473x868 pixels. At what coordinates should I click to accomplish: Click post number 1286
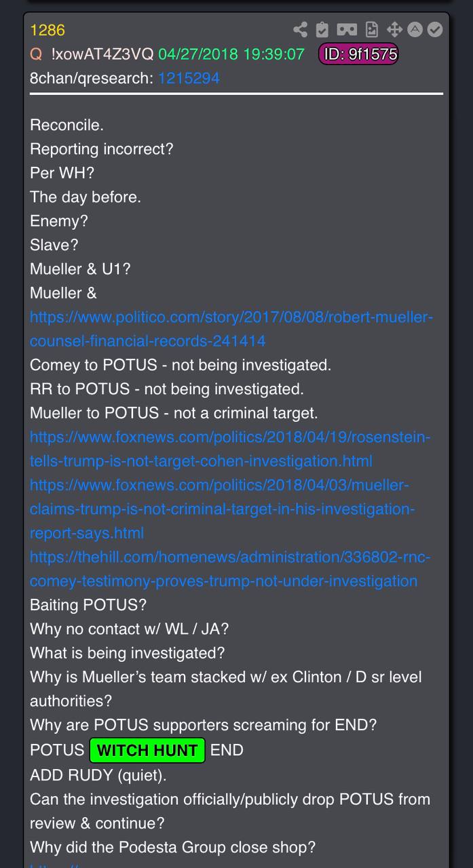tap(48, 30)
